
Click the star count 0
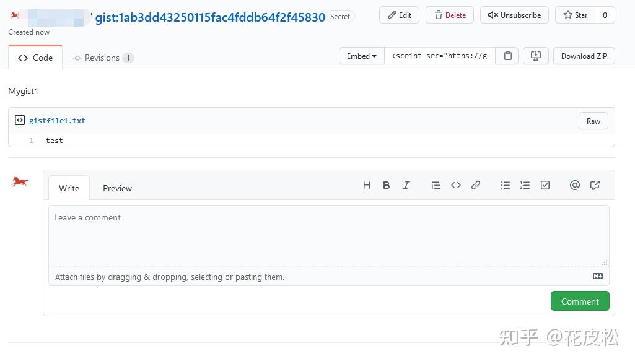click(605, 15)
